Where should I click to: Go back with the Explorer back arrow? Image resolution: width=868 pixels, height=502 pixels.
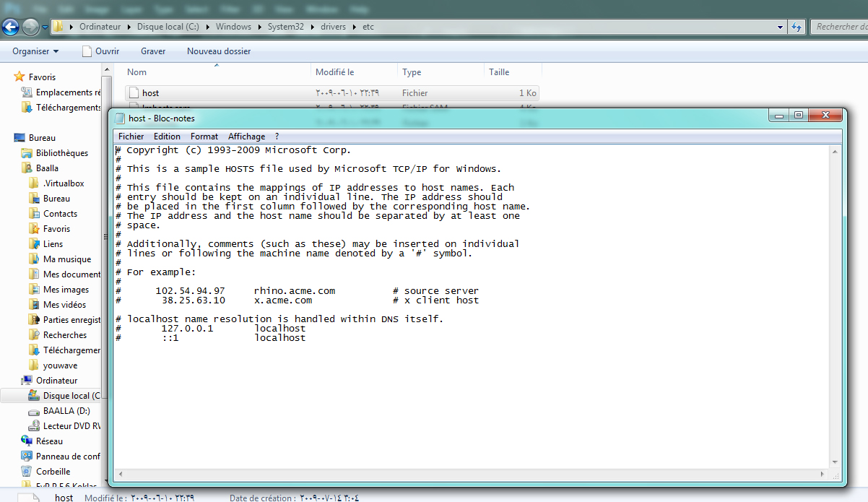coord(10,27)
